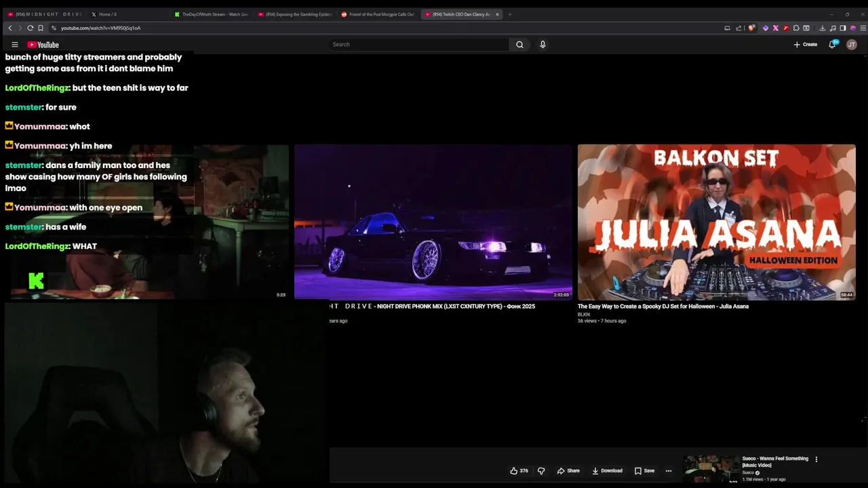Click the Sueco channel name
Image resolution: width=868 pixels, height=488 pixels.
click(x=748, y=472)
